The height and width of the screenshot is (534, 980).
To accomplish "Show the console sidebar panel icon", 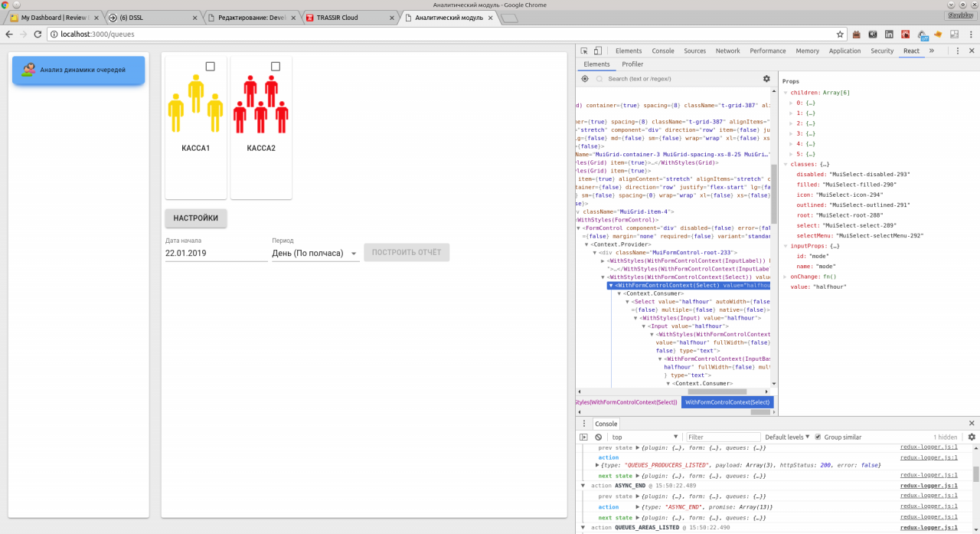I will [583, 437].
